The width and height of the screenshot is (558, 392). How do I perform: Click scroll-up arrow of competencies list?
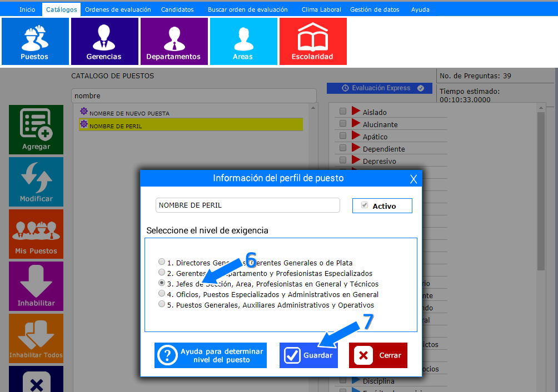pyautogui.click(x=541, y=108)
